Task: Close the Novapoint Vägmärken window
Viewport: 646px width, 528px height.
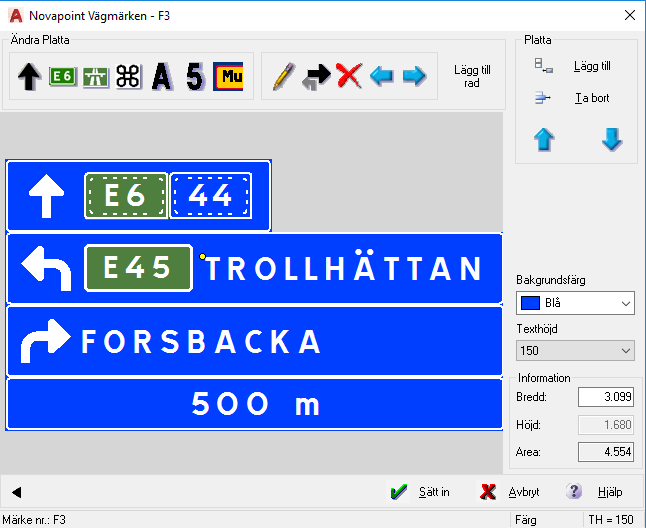Action: [630, 16]
